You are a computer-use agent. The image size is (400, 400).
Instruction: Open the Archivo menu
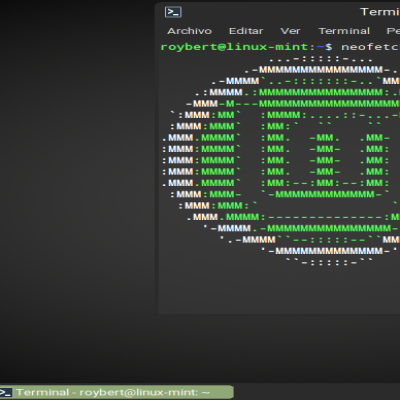(189, 31)
